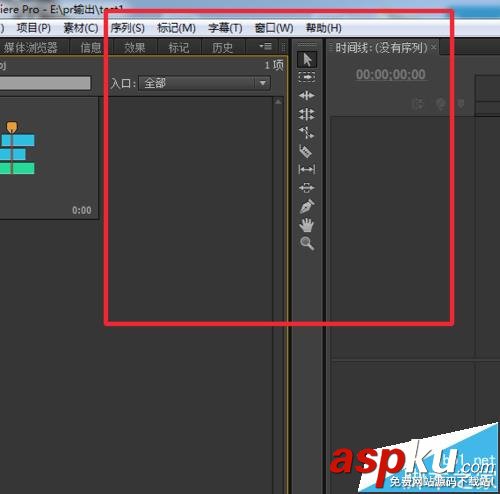Viewport: 500px width, 494px height.
Task: Switch to the 信息 tab
Action: [91, 48]
